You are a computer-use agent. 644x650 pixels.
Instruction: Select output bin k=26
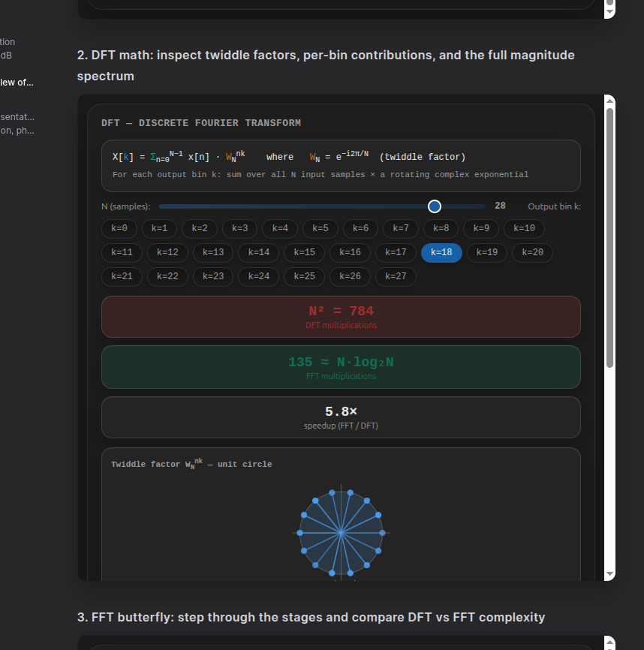(x=350, y=276)
